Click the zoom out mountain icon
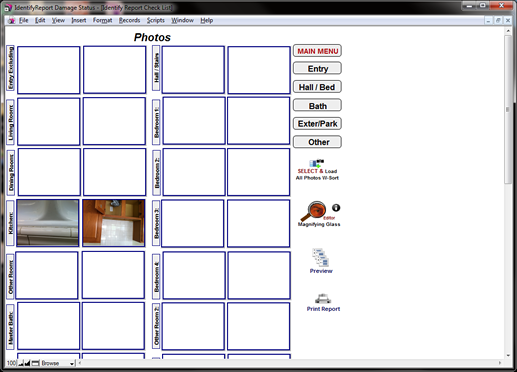This screenshot has height=372, width=517. point(21,363)
